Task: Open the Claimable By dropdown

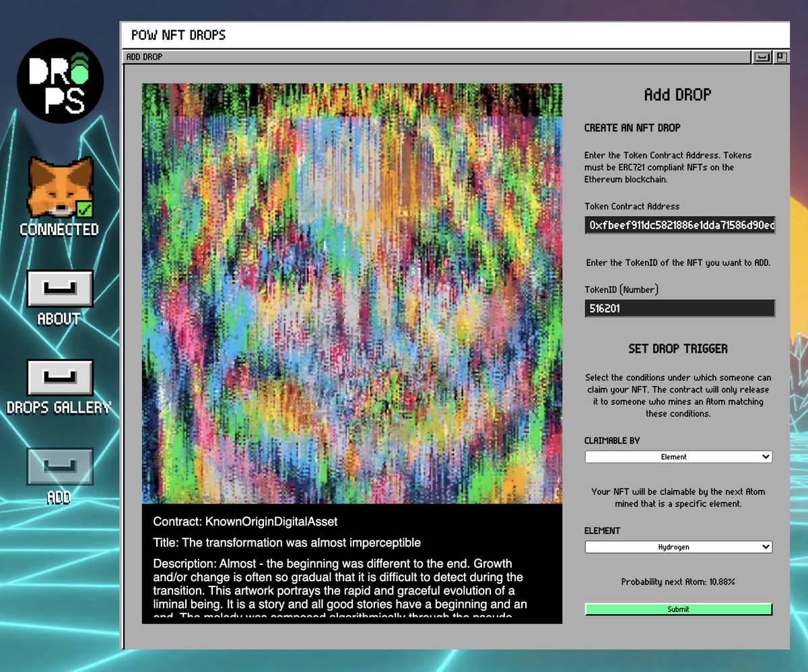Action: (678, 457)
